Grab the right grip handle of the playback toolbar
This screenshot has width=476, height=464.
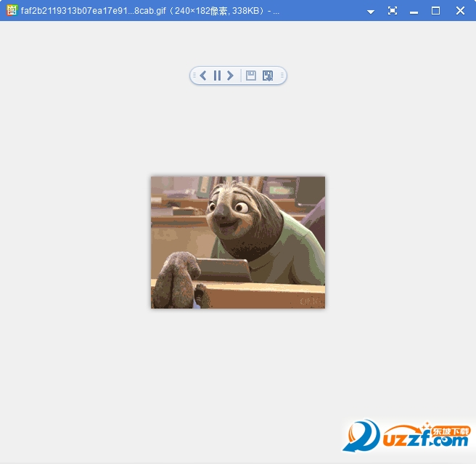click(x=282, y=75)
